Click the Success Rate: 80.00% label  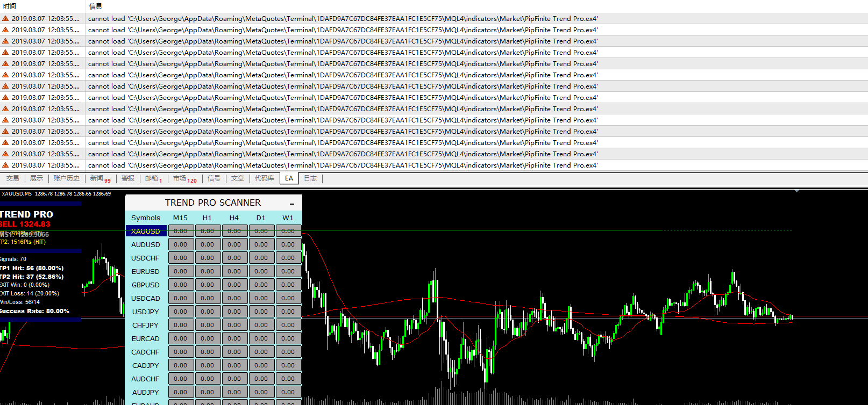click(x=34, y=311)
